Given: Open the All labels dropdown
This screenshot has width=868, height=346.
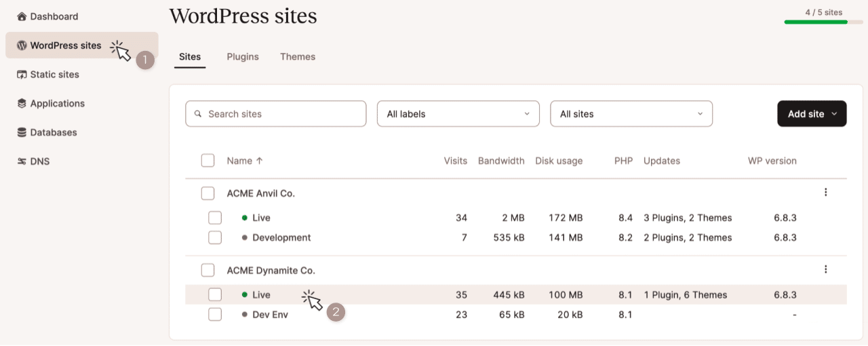Looking at the screenshot, I should (x=458, y=114).
